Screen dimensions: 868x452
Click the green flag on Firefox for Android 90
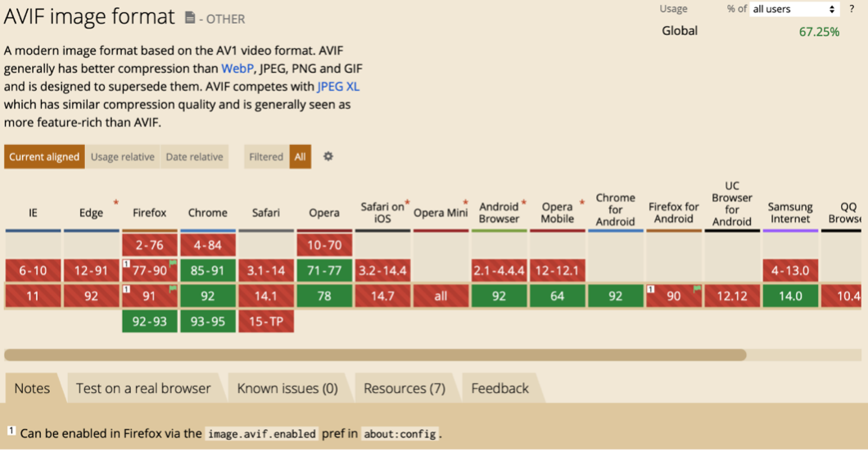[x=697, y=289]
